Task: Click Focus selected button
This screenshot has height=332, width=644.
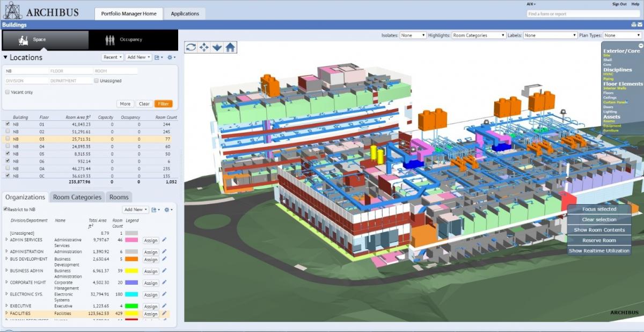Action: 599,209
